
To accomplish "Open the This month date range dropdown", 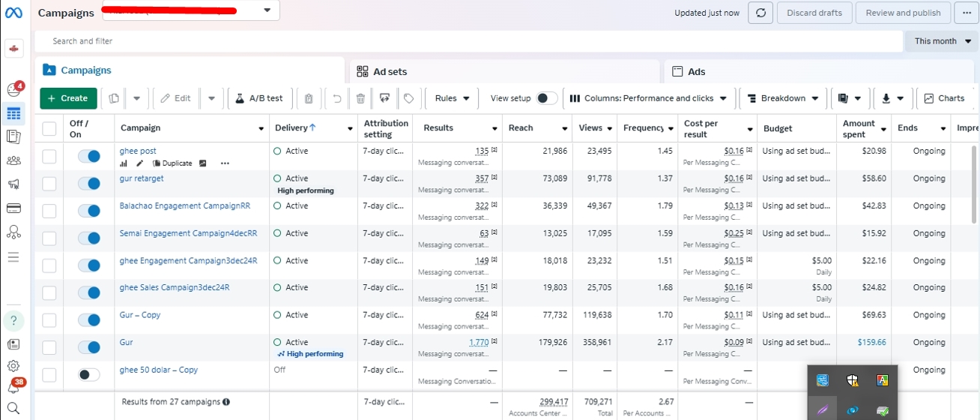I will click(942, 41).
